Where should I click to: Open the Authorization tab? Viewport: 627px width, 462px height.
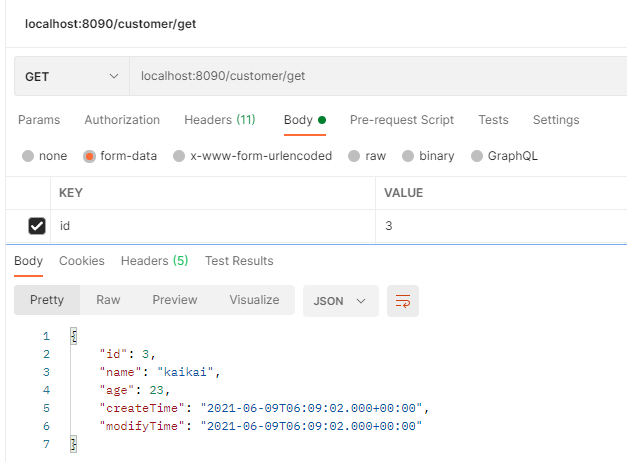pos(122,120)
